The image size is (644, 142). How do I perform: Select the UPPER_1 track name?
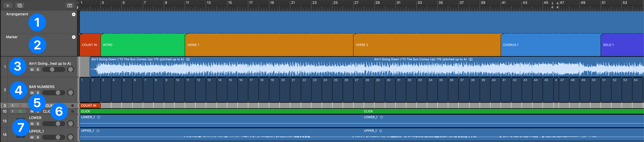[x=36, y=131]
